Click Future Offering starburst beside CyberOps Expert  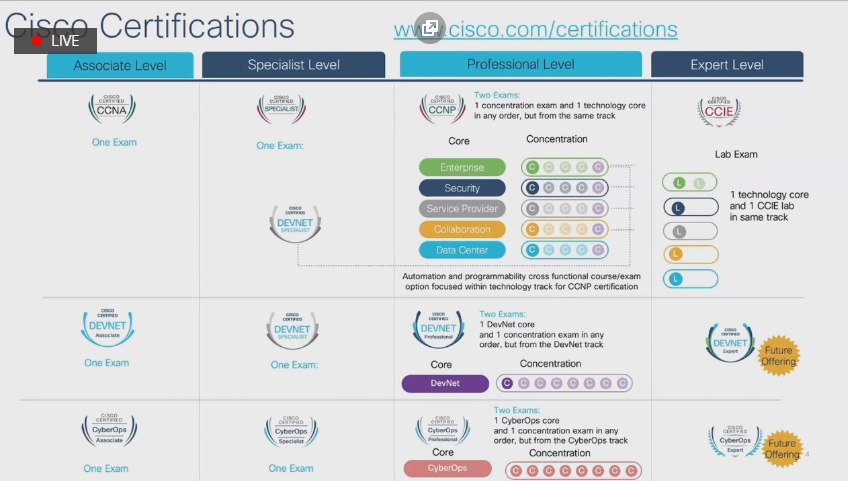[x=782, y=449]
